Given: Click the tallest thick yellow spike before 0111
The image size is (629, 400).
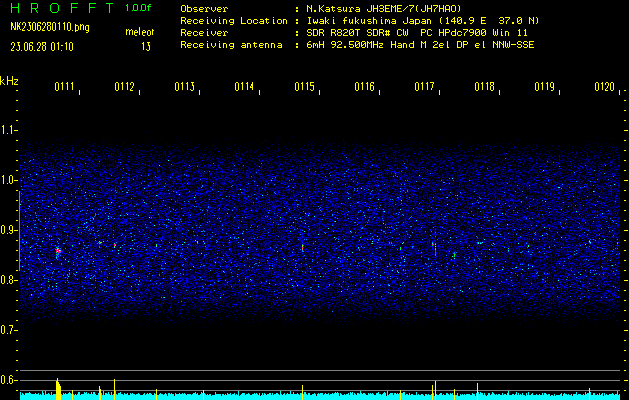Looking at the screenshot, I should point(58,389).
